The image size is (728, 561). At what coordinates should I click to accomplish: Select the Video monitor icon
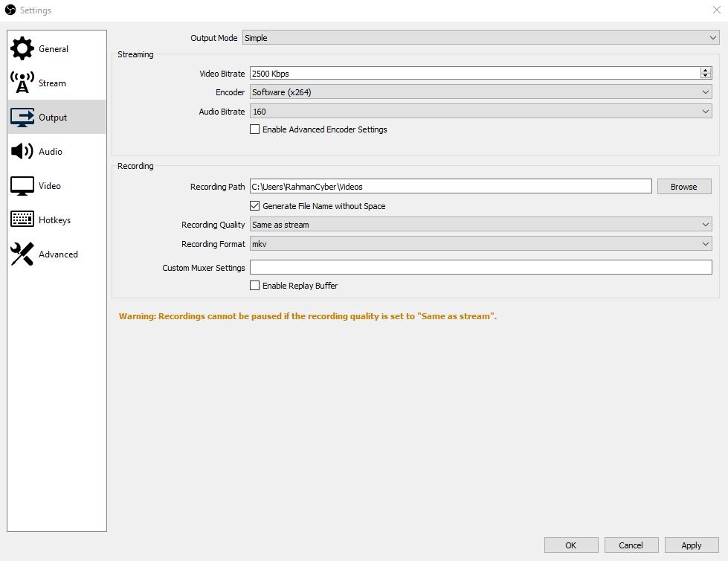[x=22, y=185]
